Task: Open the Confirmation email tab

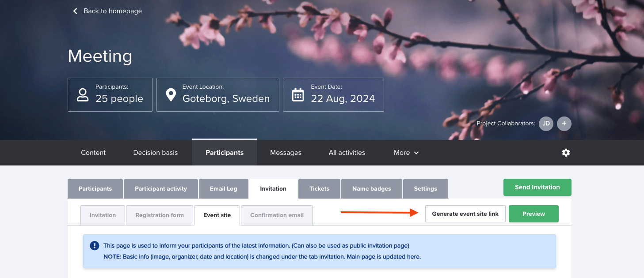Action: (x=277, y=215)
